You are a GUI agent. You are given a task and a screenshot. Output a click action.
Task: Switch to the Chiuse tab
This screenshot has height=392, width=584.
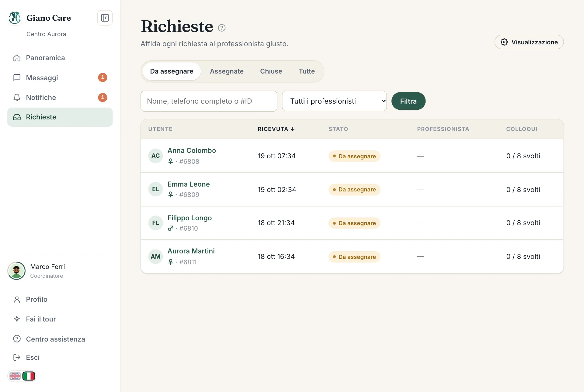[271, 71]
